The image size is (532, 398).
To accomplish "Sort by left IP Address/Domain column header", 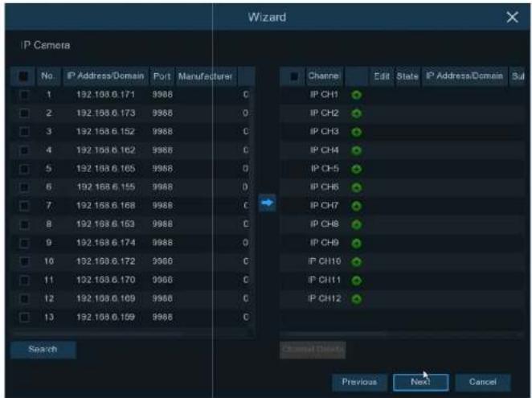I will point(105,76).
